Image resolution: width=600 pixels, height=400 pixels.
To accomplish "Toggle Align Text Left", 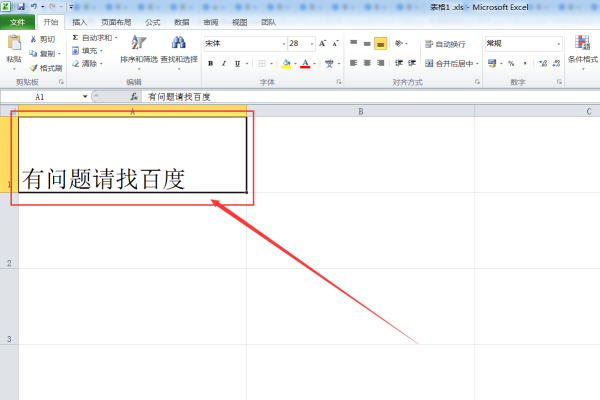I will 354,63.
